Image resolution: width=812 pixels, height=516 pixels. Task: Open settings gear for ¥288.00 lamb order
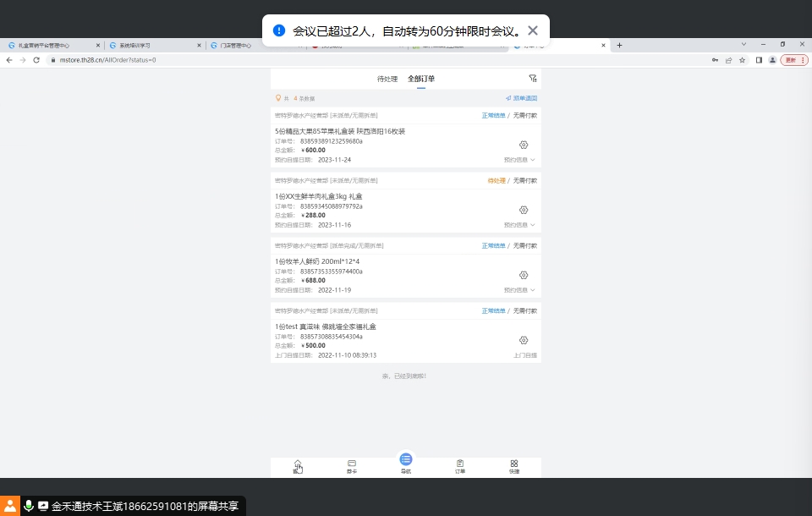pos(524,210)
